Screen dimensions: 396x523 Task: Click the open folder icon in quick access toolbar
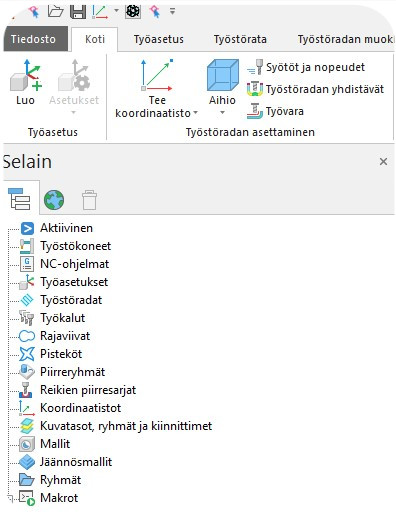tap(56, 12)
